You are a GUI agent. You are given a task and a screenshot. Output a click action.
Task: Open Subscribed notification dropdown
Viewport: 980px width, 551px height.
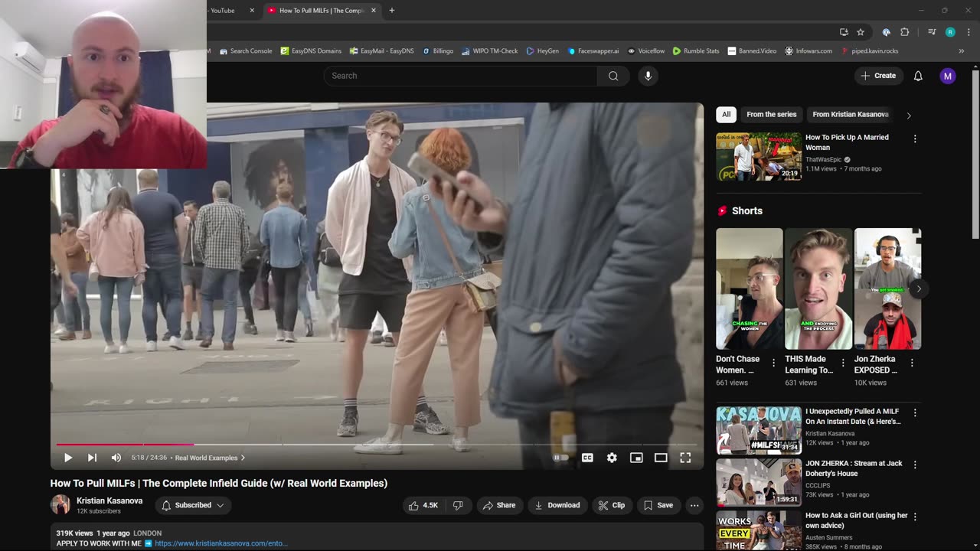[x=193, y=505]
